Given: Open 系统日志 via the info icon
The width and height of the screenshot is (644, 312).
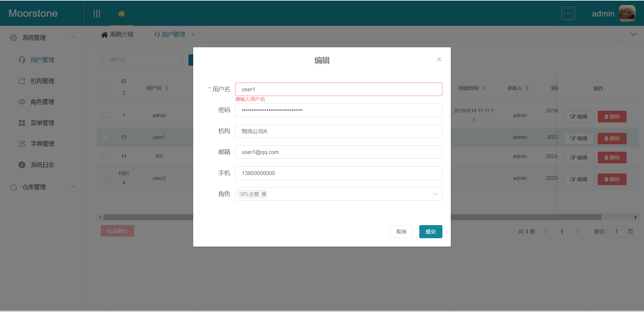Looking at the screenshot, I should 22,165.
